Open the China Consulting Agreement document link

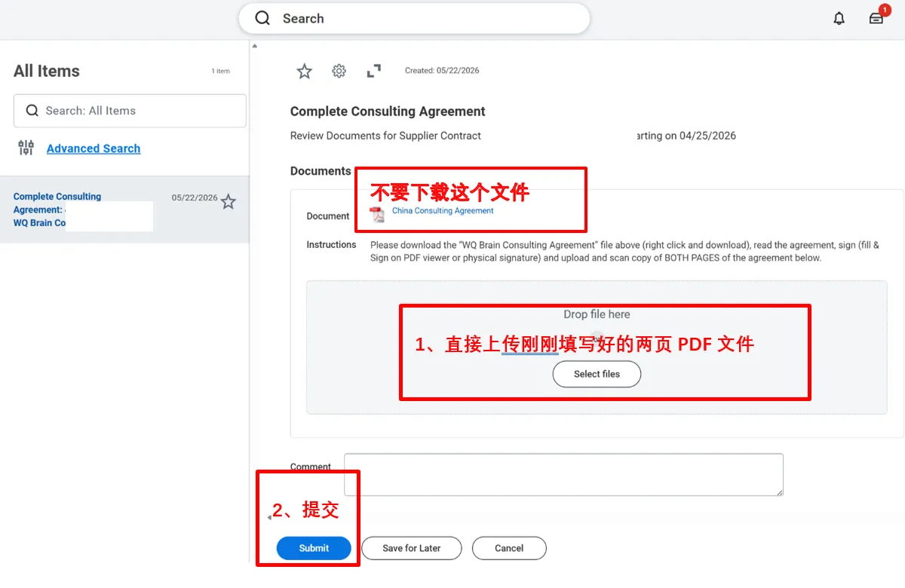click(x=443, y=211)
